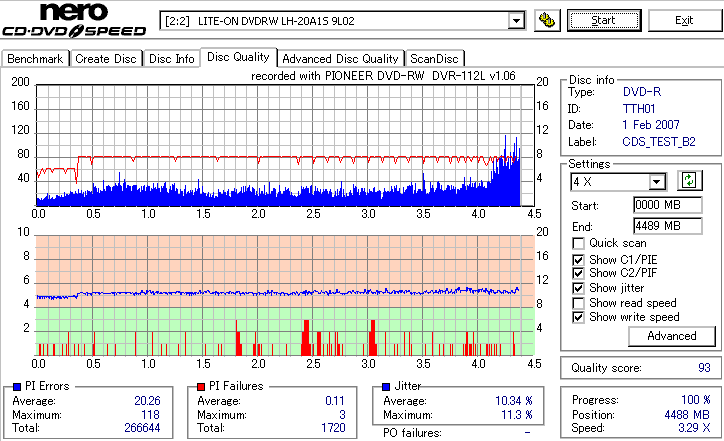724x441 pixels.
Task: Click the Quality score value 93
Action: pyautogui.click(x=704, y=368)
